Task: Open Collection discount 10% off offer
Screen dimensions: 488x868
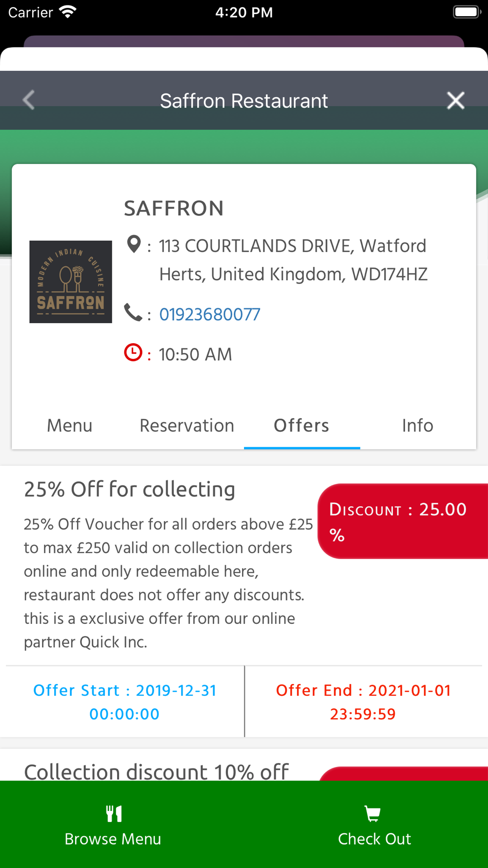Action: point(157,771)
